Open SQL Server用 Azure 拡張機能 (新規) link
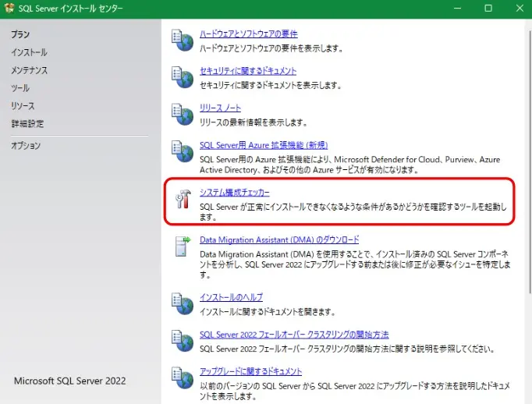 pyautogui.click(x=264, y=145)
